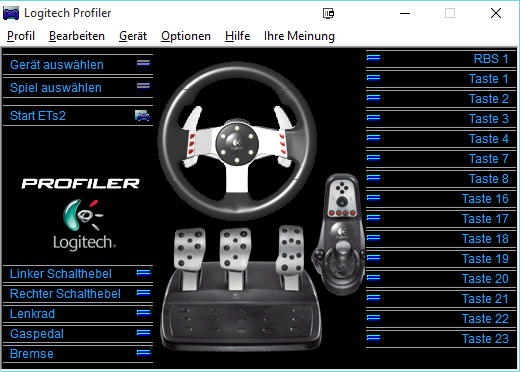This screenshot has width=520, height=372.
Task: Click the gear shifter unit image
Action: click(x=338, y=234)
